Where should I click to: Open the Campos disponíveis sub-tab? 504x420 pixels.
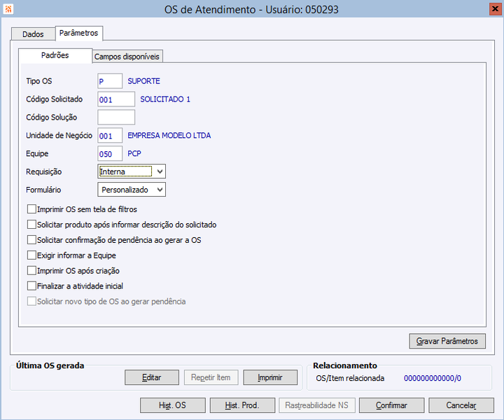coord(127,57)
